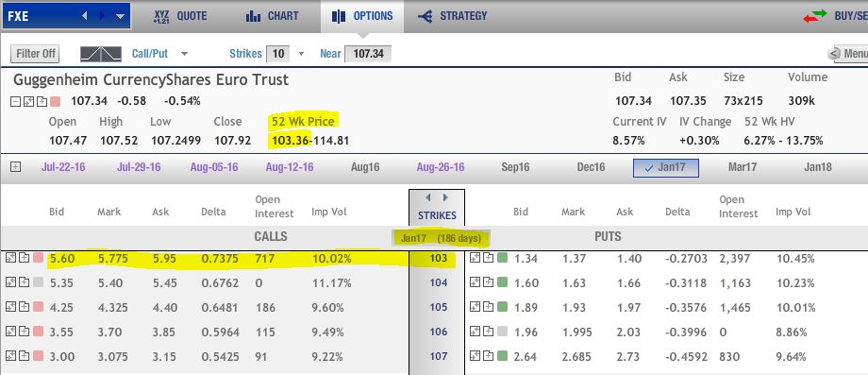Viewport: 868px width, 375px height.
Task: Click the left arrow above STRIKES header
Action: [427, 197]
